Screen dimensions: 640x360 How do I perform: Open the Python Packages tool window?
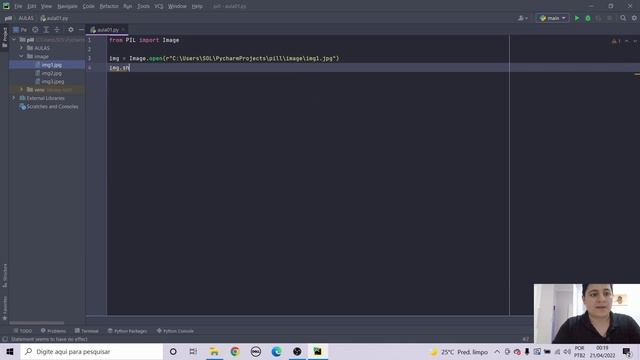coord(127,331)
